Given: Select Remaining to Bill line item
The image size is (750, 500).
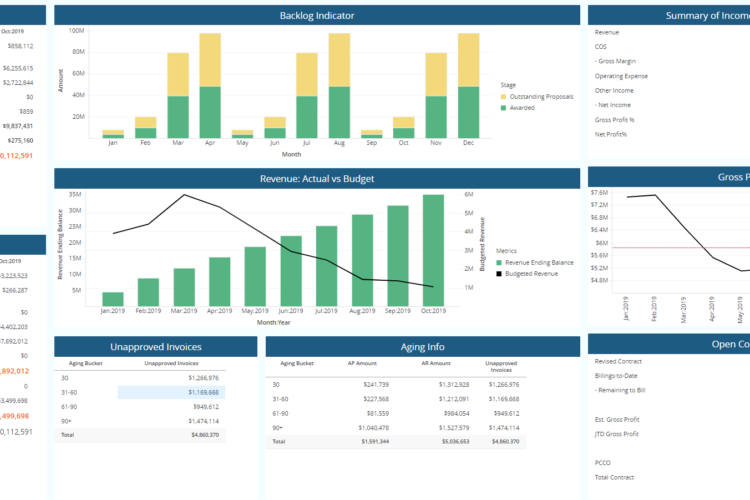Looking at the screenshot, I should [621, 390].
